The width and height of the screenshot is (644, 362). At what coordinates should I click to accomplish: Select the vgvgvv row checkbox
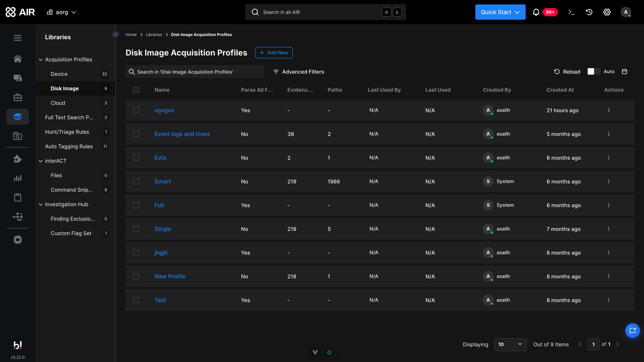coord(136,110)
